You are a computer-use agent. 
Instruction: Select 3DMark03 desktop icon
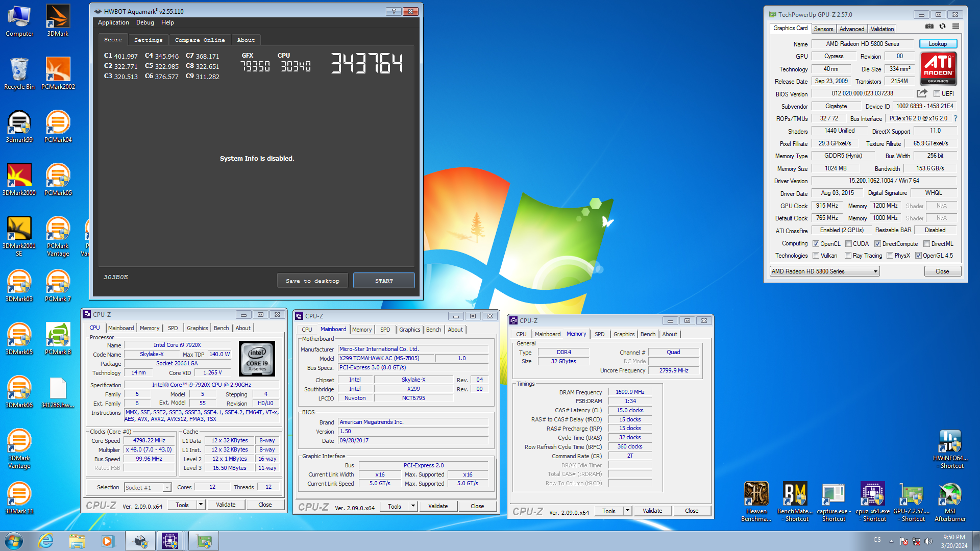point(19,286)
